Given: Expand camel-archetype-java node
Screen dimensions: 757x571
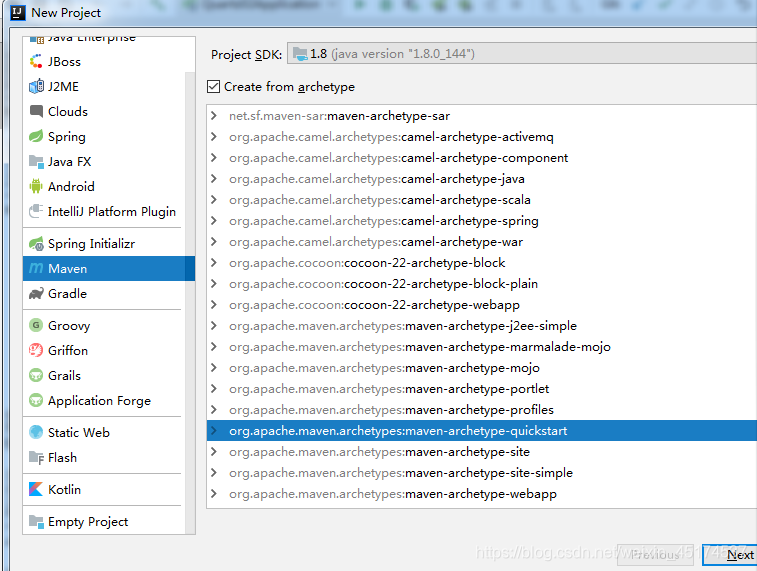Looking at the screenshot, I should pyautogui.click(x=214, y=179).
